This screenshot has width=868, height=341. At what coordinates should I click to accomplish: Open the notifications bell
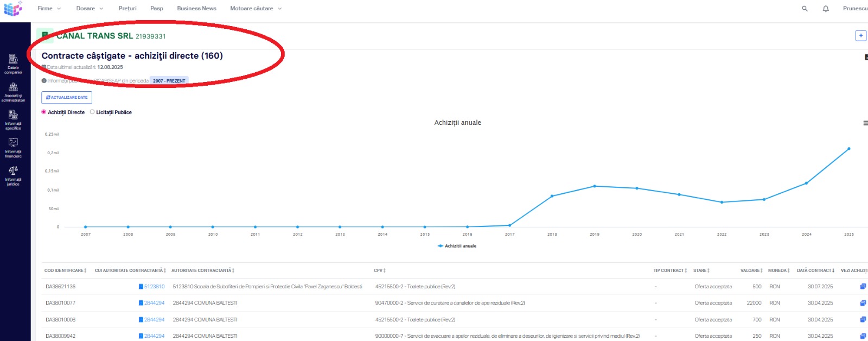tap(826, 9)
